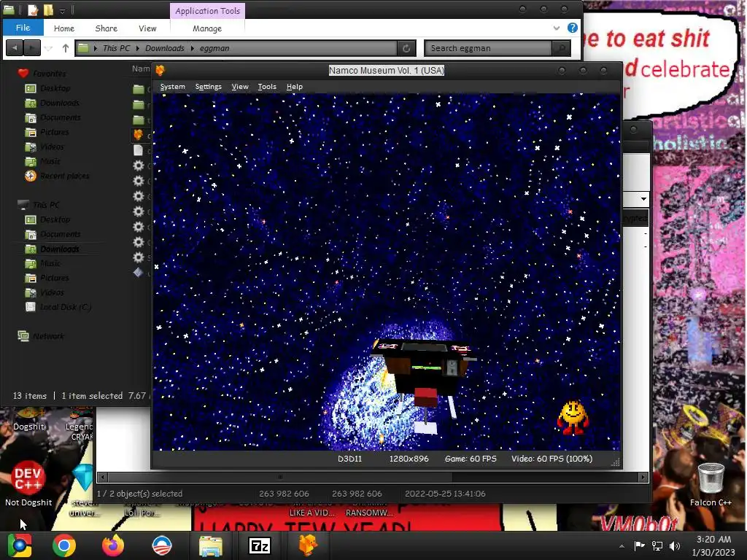Open DuckStation's View menu
The image size is (747, 560).
pyautogui.click(x=240, y=87)
